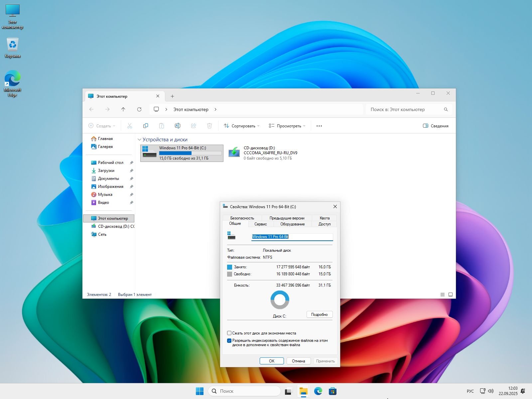Click the Details button for Disk C
This screenshot has height=399, width=532.
[x=319, y=315]
